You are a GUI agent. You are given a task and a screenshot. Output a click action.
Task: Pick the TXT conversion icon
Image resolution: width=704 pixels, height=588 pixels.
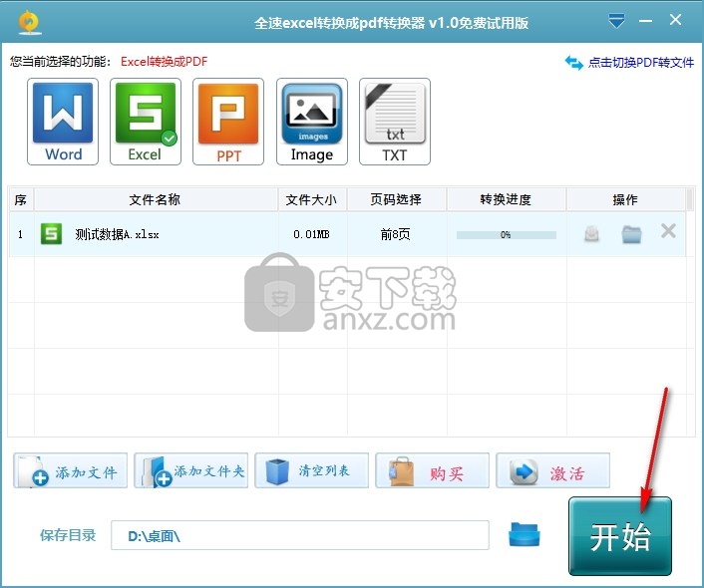pos(395,122)
